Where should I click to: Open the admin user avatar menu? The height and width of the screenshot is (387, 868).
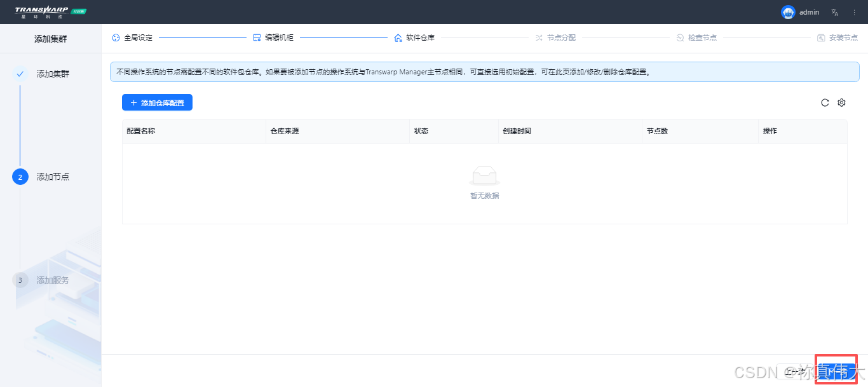[788, 12]
